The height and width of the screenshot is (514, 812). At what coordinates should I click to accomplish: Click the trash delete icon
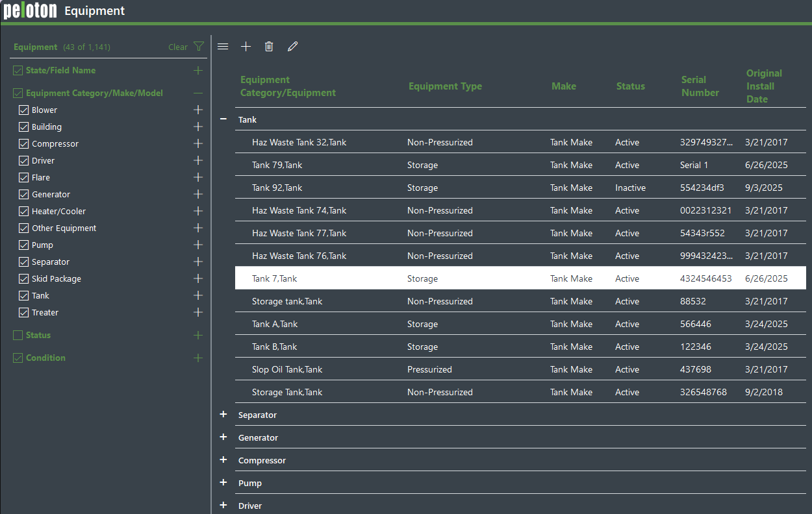pos(269,47)
